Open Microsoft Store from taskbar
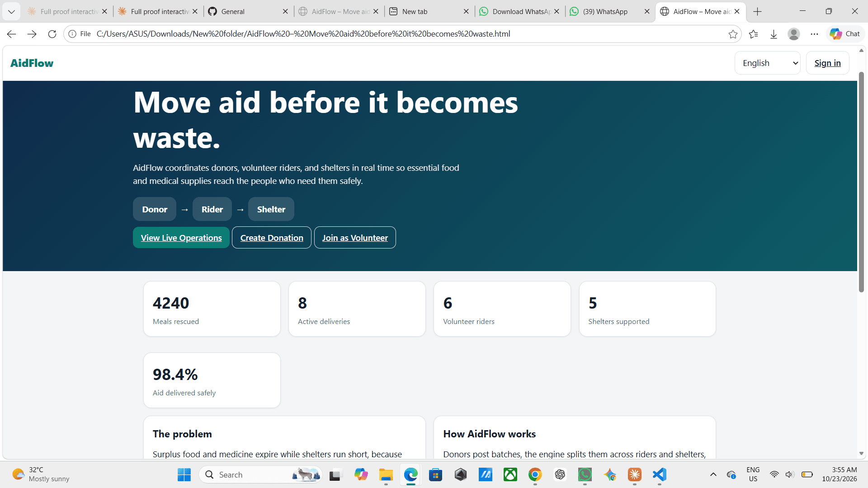This screenshot has width=868, height=488. pos(435,475)
